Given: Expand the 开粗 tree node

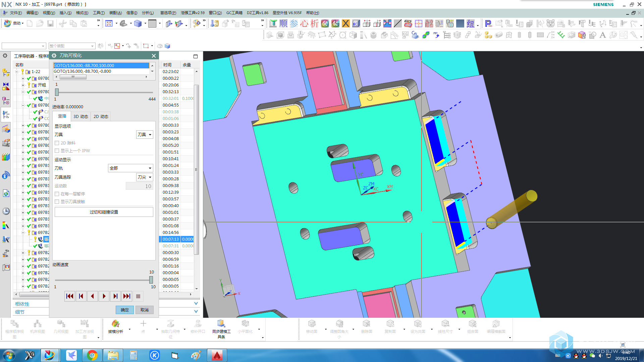Looking at the screenshot, I should point(23,85).
